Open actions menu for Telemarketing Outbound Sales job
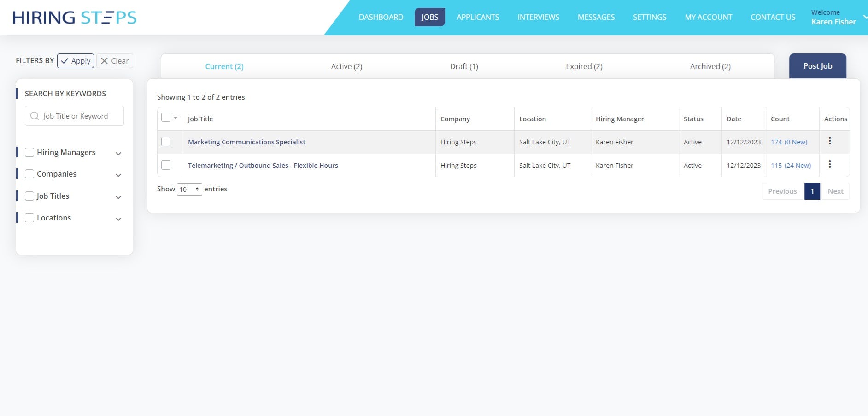This screenshot has width=868, height=416. point(830,164)
